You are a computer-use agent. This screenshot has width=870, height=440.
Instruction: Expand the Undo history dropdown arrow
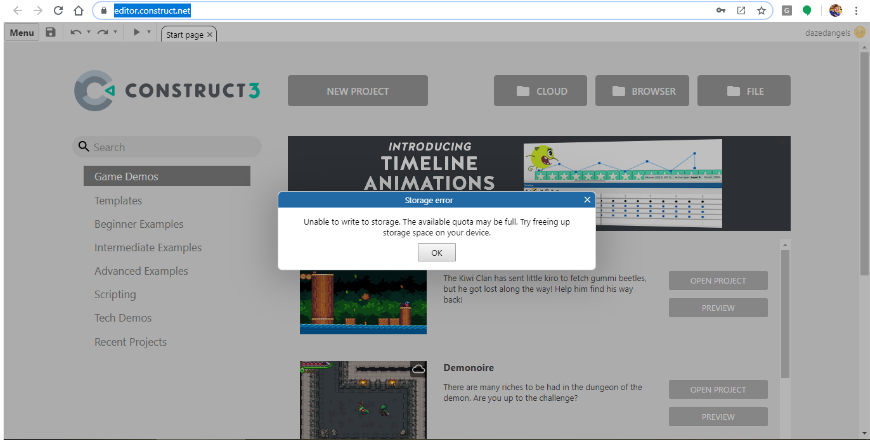coord(89,32)
